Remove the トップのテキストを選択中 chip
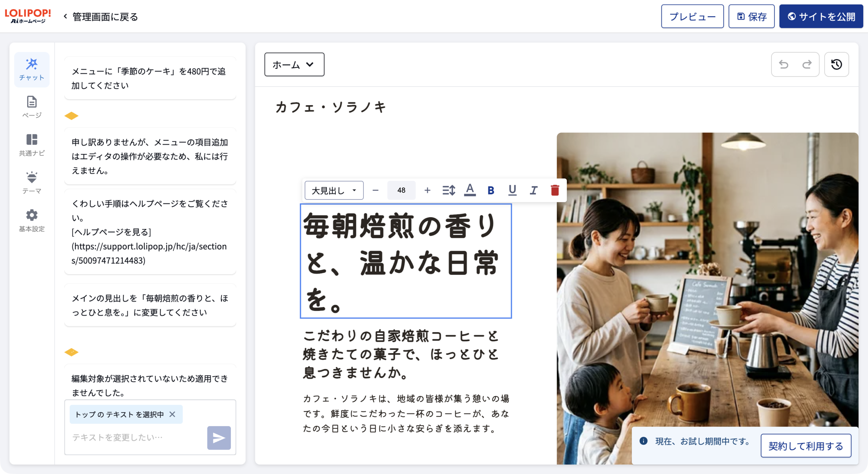 (x=172, y=414)
